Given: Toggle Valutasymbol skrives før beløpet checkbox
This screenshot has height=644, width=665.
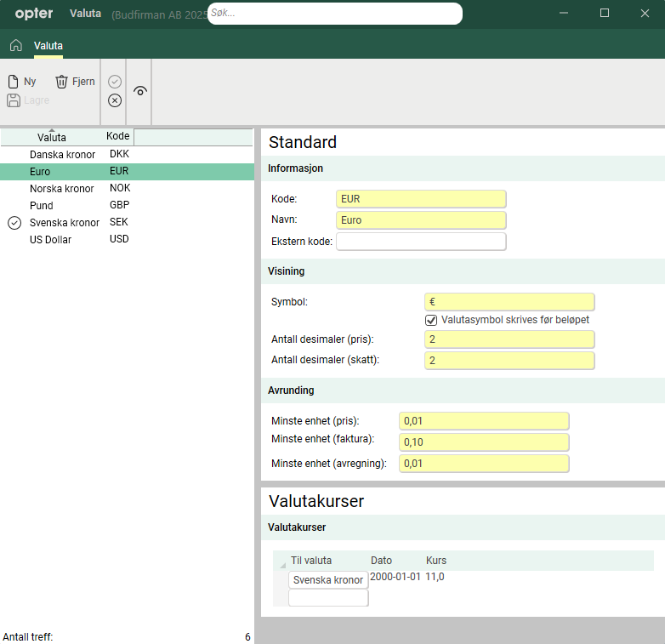Looking at the screenshot, I should pos(431,320).
